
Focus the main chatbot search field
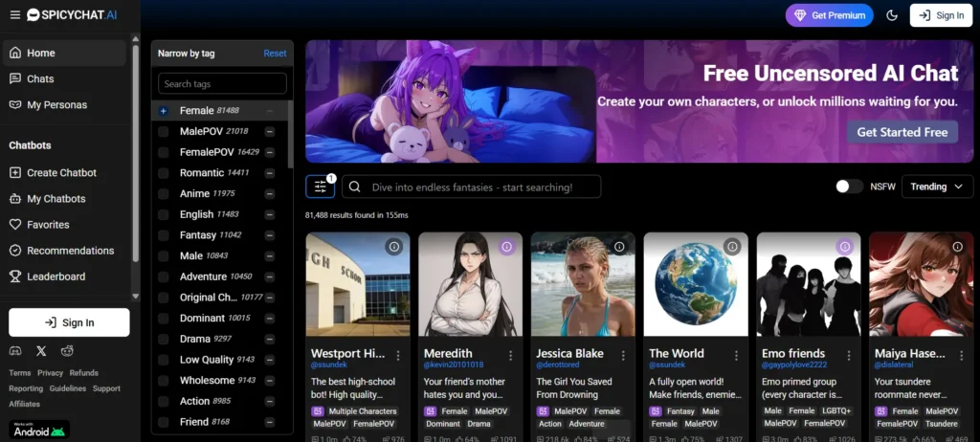471,187
